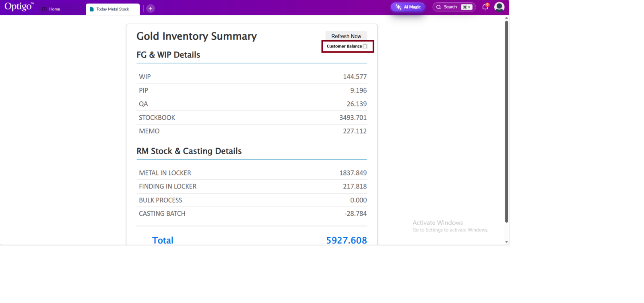Launch AI Magic

click(x=408, y=7)
